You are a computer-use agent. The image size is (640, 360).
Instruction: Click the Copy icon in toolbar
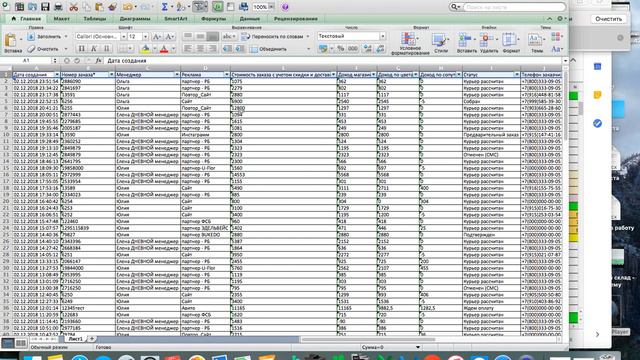(x=87, y=7)
